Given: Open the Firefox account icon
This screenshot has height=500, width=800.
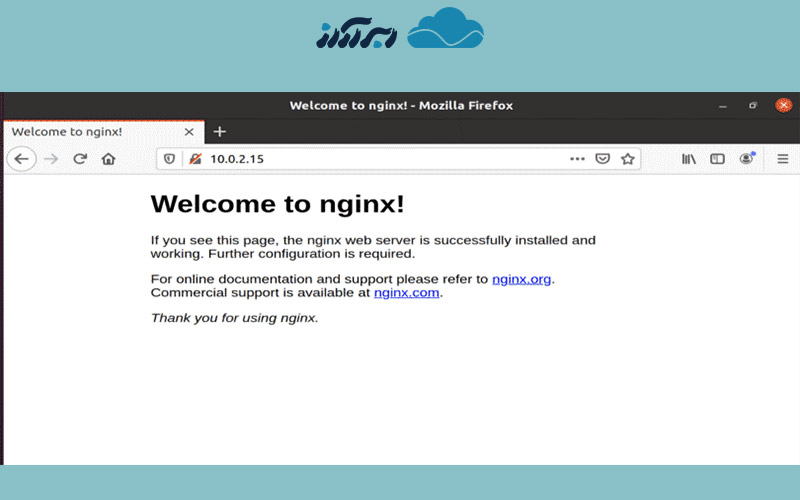Looking at the screenshot, I should click(746, 159).
